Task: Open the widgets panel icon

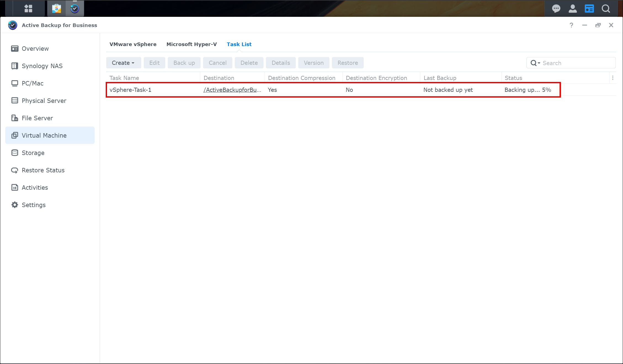Action: [589, 9]
